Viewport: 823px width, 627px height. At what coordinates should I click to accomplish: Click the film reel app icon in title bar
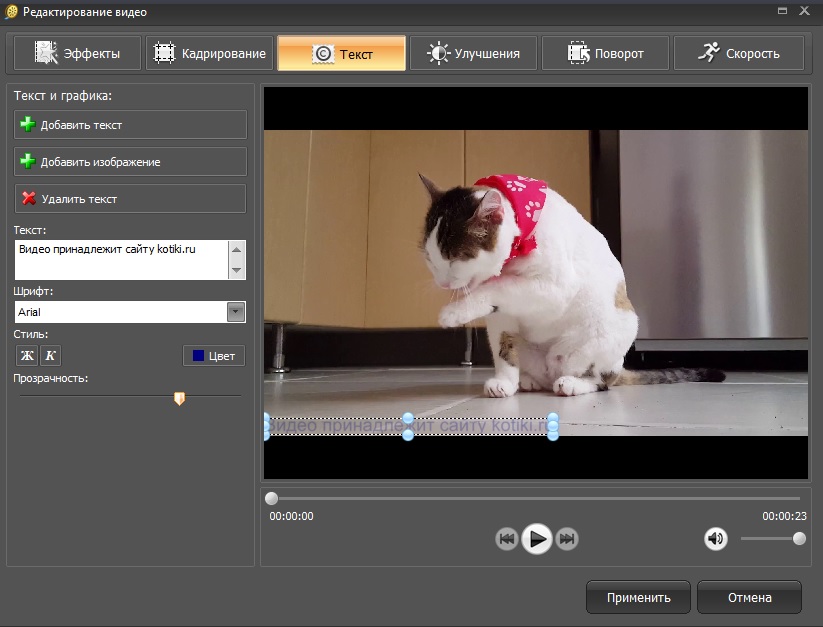click(11, 12)
